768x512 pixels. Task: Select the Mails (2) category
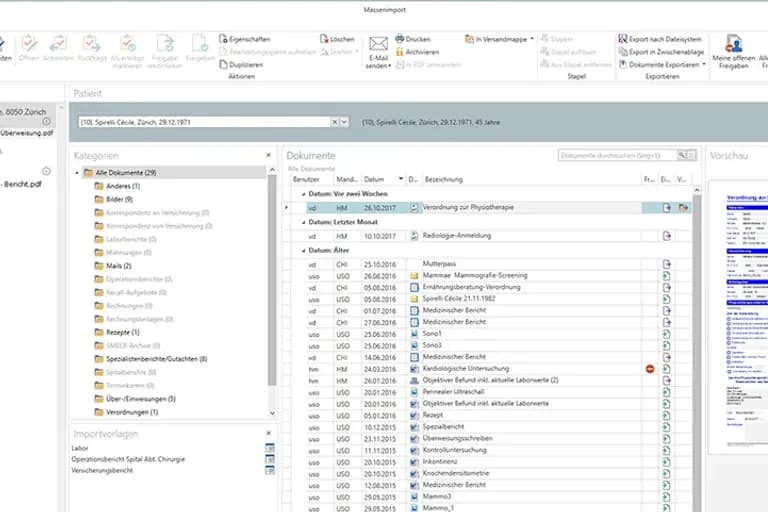tap(118, 266)
